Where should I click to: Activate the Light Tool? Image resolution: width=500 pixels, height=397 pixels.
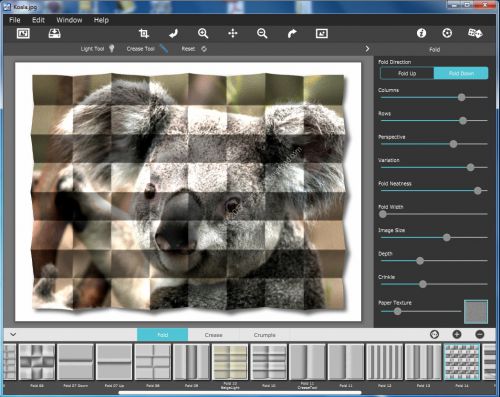pos(97,49)
